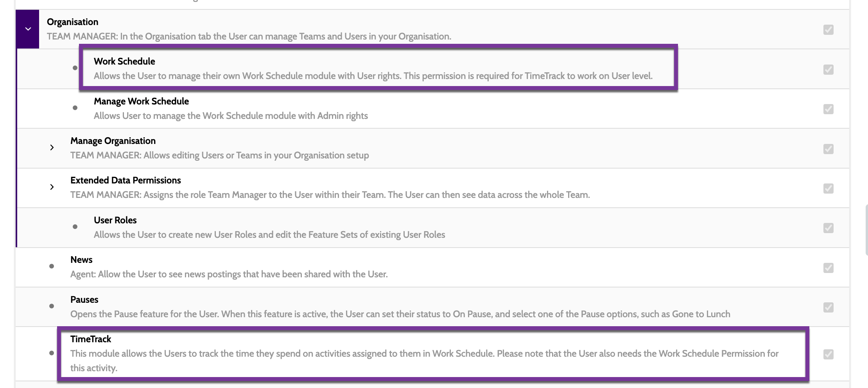Select the Pauses feature title
The height and width of the screenshot is (388, 868).
84,300
